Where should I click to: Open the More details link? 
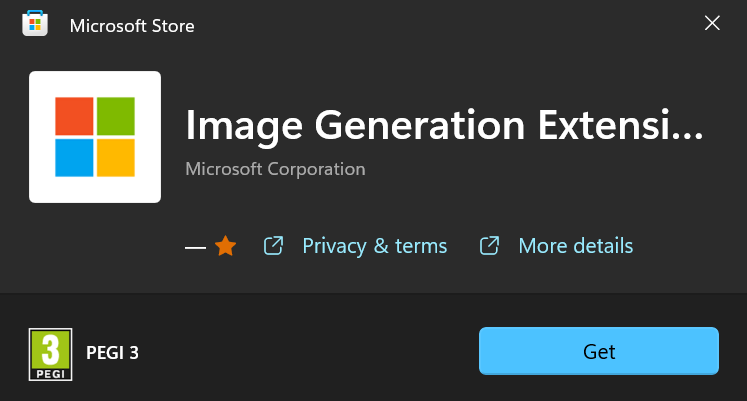coord(575,246)
